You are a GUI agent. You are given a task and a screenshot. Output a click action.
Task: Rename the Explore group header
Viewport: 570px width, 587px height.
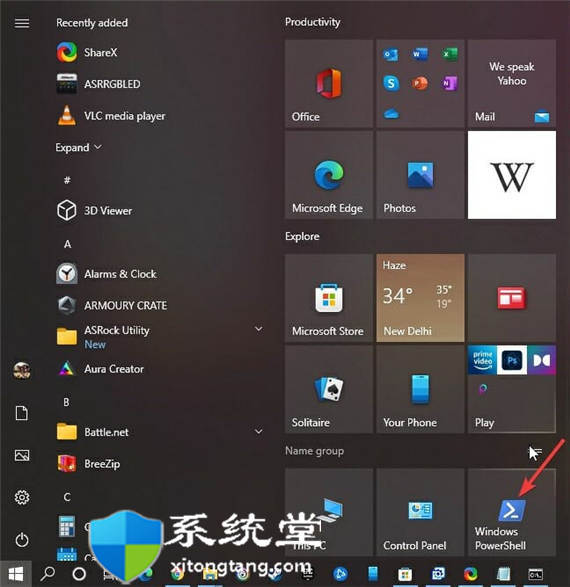(302, 236)
